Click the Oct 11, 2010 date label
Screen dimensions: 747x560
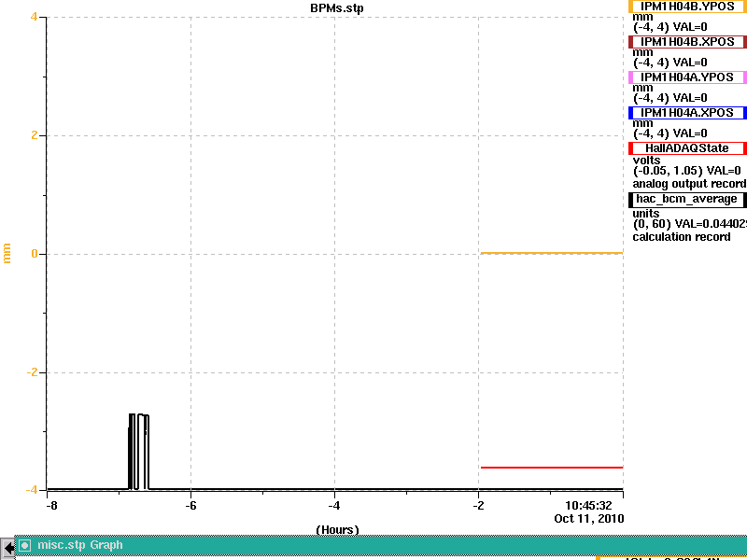click(x=589, y=519)
